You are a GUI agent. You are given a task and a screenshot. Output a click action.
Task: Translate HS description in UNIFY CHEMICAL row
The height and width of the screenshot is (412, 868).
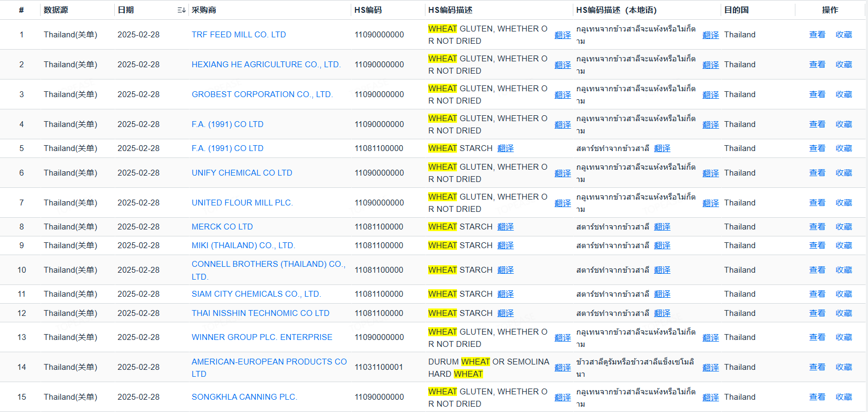click(563, 173)
